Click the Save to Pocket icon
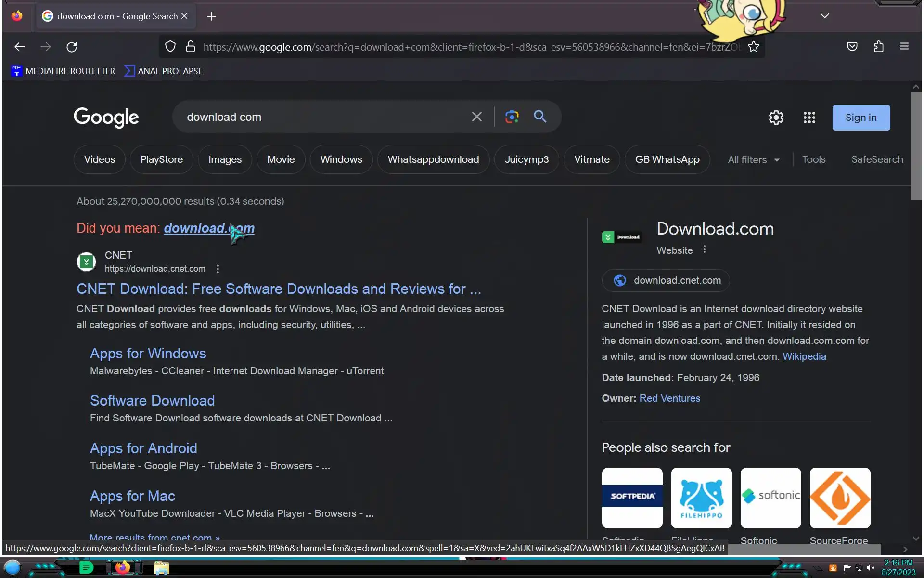The image size is (924, 578). pos(852,47)
